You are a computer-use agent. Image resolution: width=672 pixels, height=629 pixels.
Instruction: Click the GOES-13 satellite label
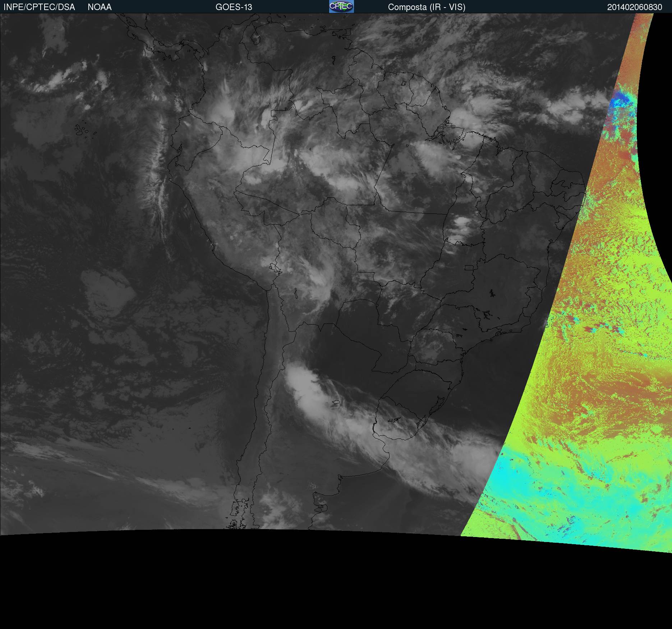click(x=234, y=7)
